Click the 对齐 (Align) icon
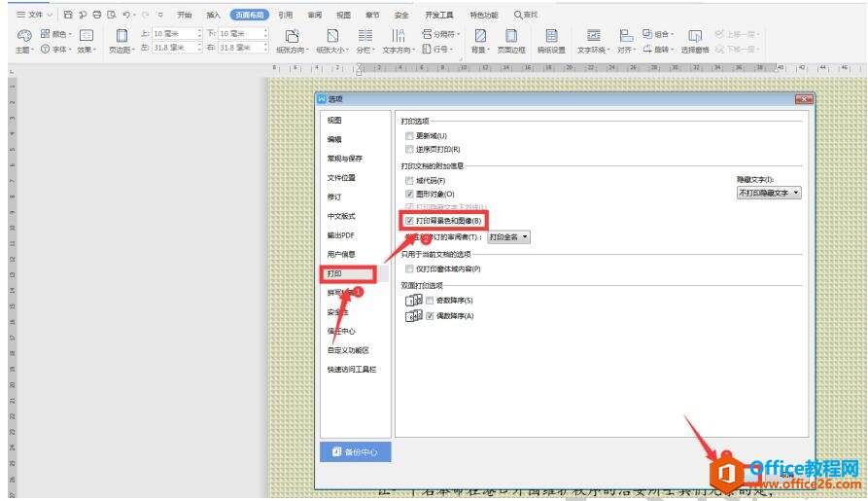The width and height of the screenshot is (868, 501). [626, 36]
